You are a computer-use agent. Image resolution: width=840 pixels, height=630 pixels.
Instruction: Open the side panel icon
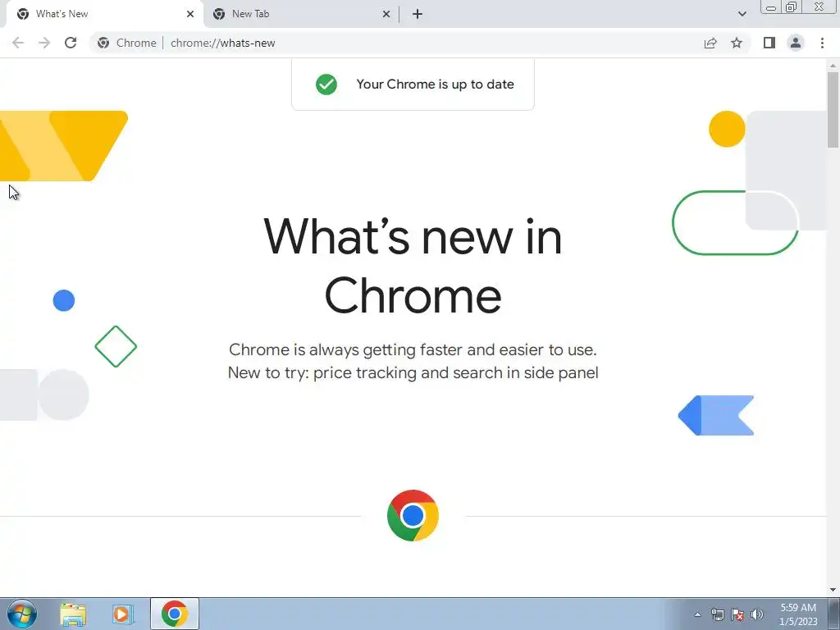[769, 43]
